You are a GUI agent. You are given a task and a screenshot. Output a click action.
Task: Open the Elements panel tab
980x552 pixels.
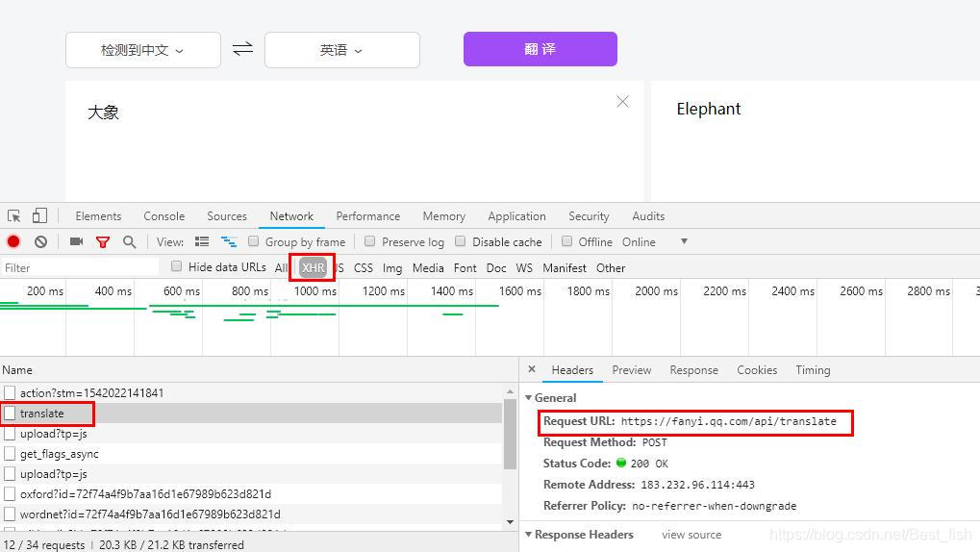[98, 216]
